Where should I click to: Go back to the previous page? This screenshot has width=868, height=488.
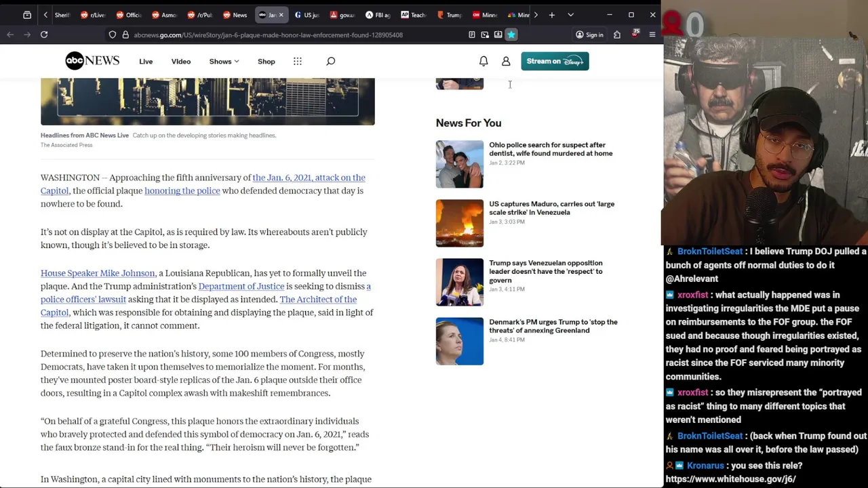[10, 35]
